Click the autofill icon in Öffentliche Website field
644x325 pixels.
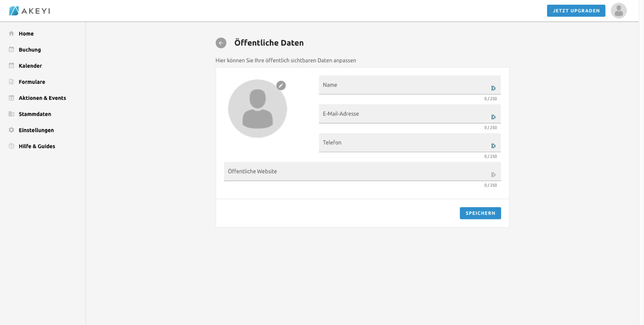(x=493, y=174)
